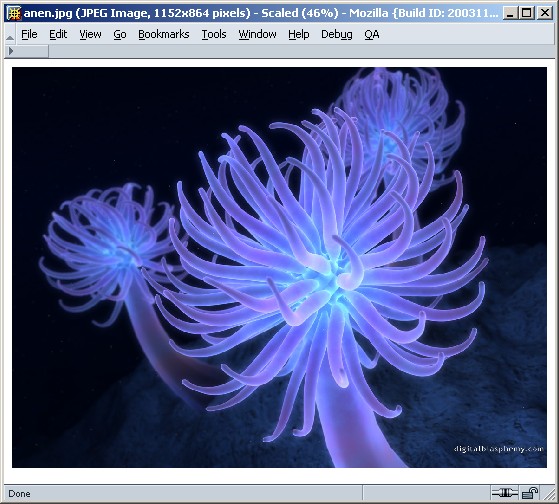
Task: Open the QA menu
Action: tap(372, 34)
